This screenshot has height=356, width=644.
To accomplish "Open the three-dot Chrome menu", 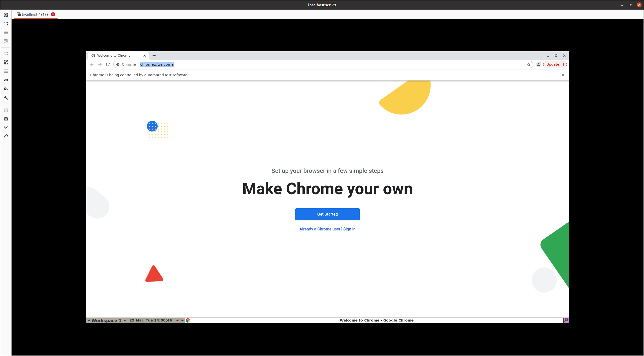I will click(564, 64).
